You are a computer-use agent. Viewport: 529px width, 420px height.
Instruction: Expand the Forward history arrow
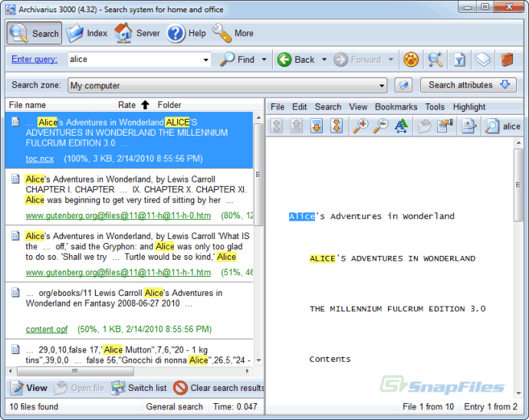pyautogui.click(x=391, y=59)
